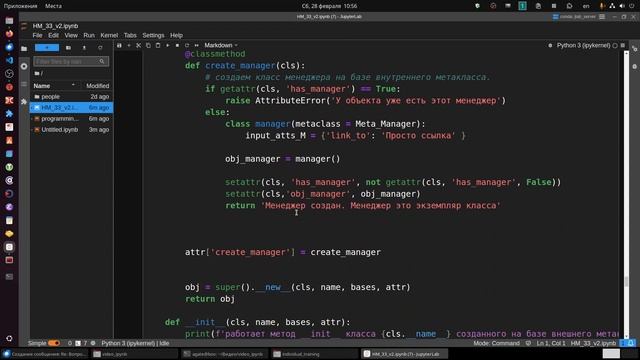Image resolution: width=640 pixels, height=360 pixels.
Task: Focus the Filter files by name field
Action: coord(71,61)
